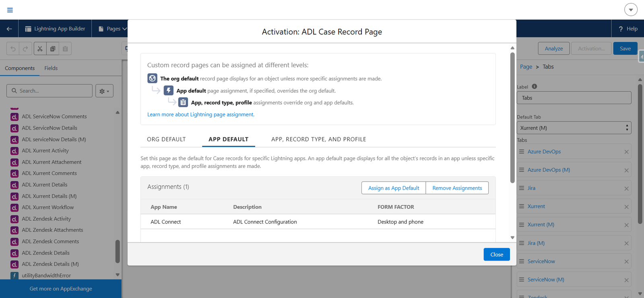Select ADL Xurrent Details component icon

(x=14, y=185)
